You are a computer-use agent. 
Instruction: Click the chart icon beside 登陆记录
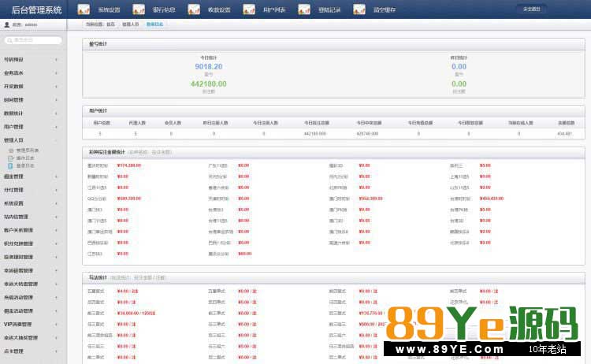pyautogui.click(x=304, y=9)
